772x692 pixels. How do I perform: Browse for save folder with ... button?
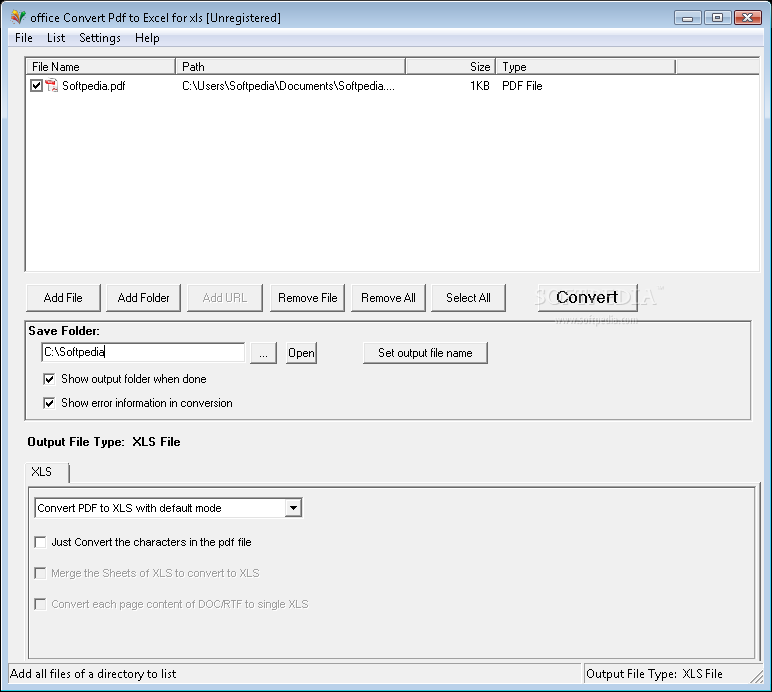pyautogui.click(x=263, y=353)
